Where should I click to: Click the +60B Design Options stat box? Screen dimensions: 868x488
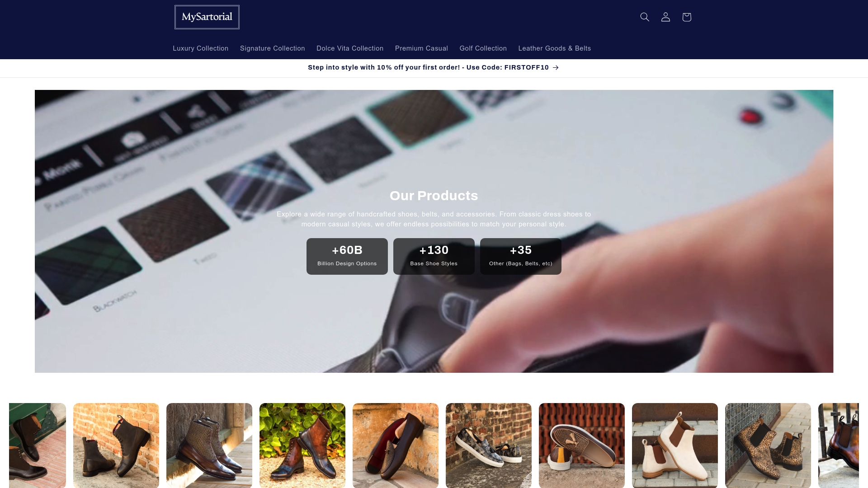coord(347,256)
